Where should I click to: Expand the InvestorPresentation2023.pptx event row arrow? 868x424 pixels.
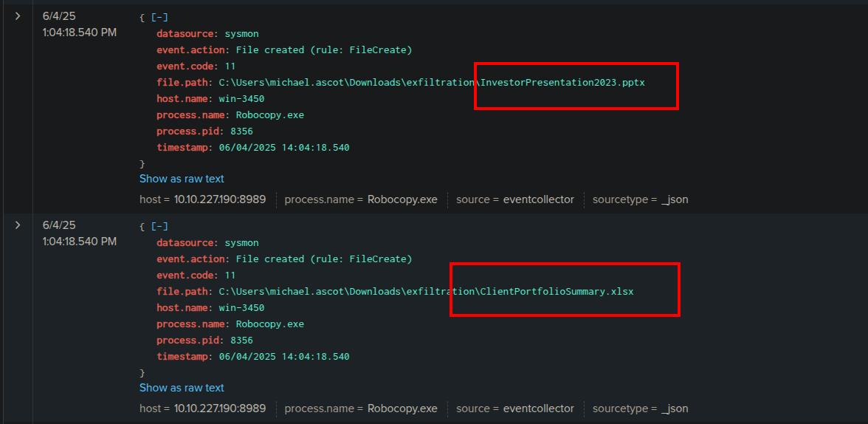tap(18, 16)
